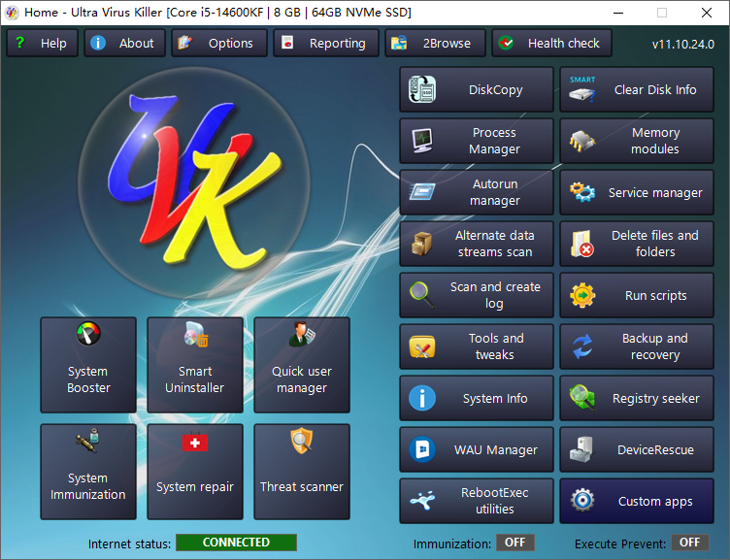The width and height of the screenshot is (730, 560).
Task: Click the Scan and create log magnifier icon
Action: pos(422,295)
